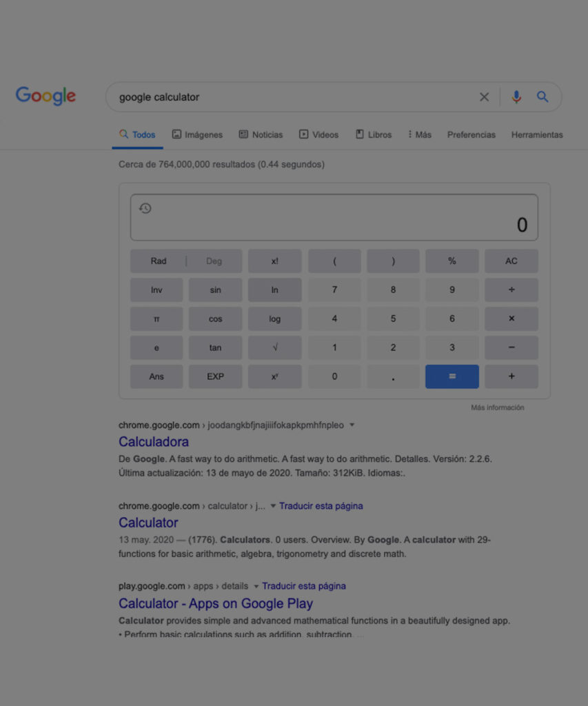Switch calculator to Deg mode
Image resolution: width=588 pixels, height=706 pixels.
tap(214, 261)
